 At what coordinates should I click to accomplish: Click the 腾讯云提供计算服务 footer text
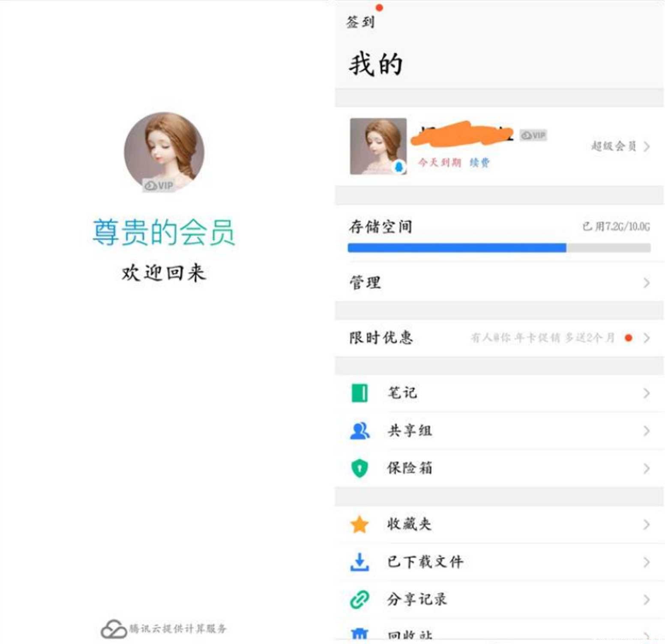178,629
